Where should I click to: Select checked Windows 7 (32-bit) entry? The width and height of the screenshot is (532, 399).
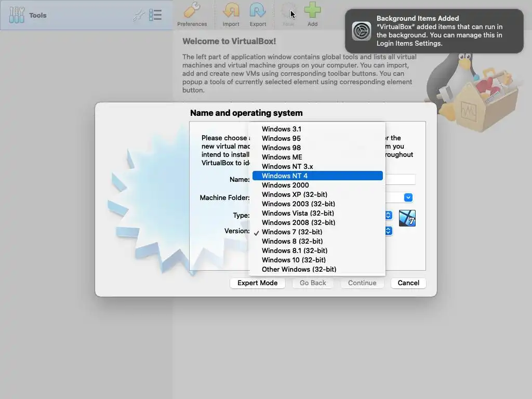pyautogui.click(x=317, y=232)
